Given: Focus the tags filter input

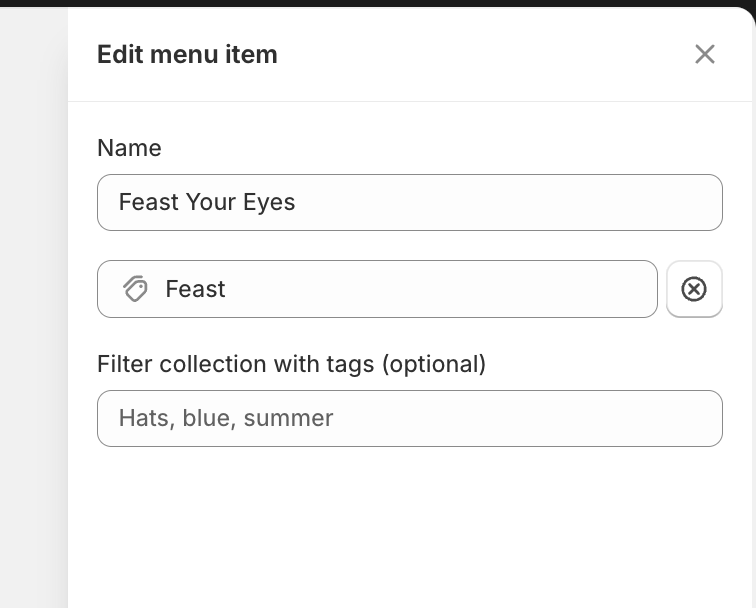Looking at the screenshot, I should tap(410, 418).
